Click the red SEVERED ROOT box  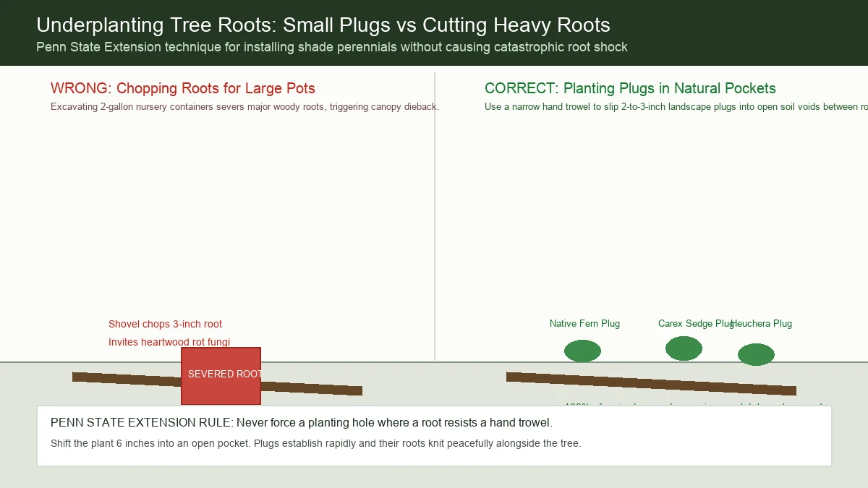221,376
